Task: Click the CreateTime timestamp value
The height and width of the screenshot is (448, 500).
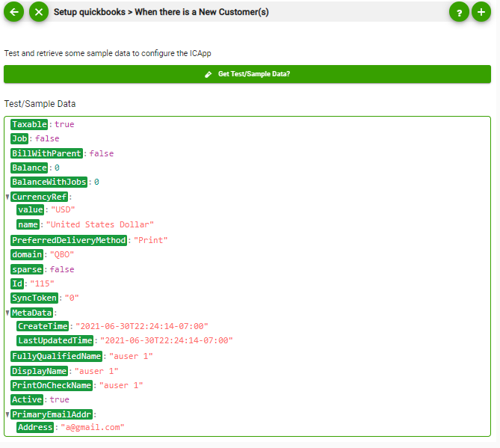Action: coord(142,326)
